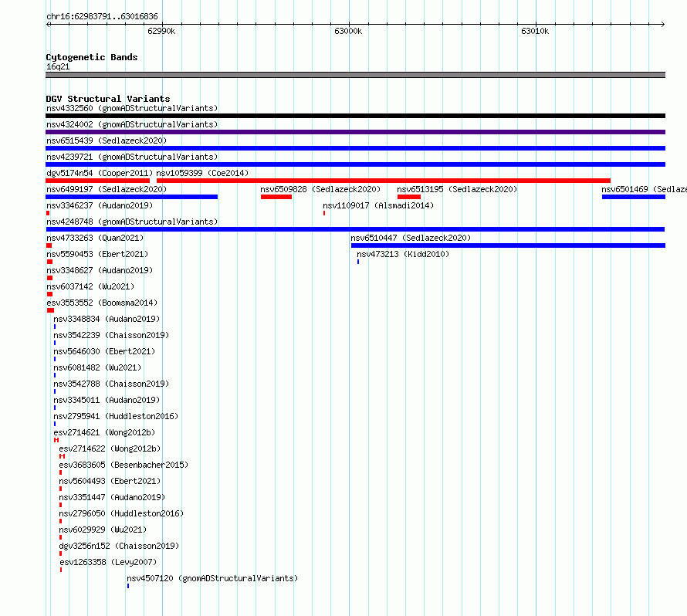Open nsv6029929 Wu2021 label
This screenshot has width=687, height=616.
click(103, 530)
